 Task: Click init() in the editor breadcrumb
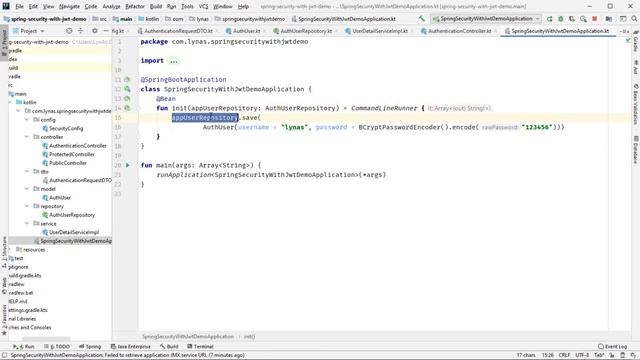249,337
